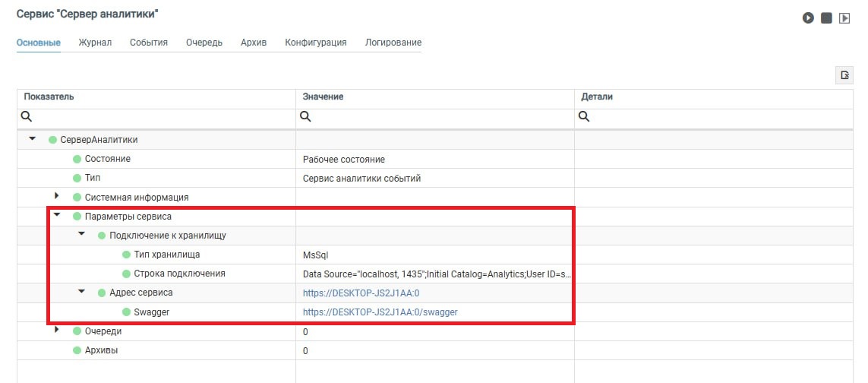Collapse the Адрес сервиса node
The height and width of the screenshot is (383, 868).
point(82,292)
